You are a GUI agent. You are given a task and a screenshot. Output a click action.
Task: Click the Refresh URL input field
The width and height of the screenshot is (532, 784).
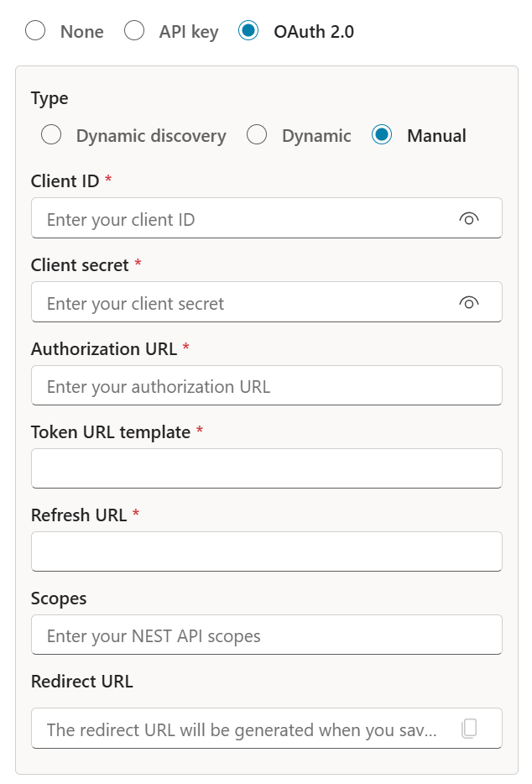267,551
